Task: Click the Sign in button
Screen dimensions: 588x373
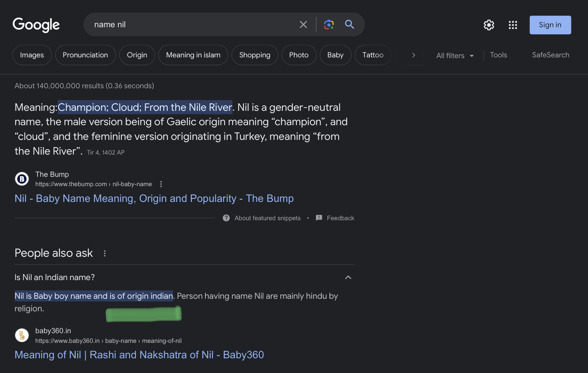Action: tap(550, 25)
